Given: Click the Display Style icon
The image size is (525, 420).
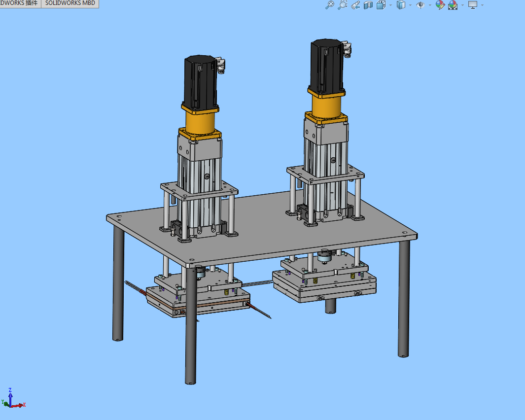Looking at the screenshot, I should pyautogui.click(x=401, y=5).
